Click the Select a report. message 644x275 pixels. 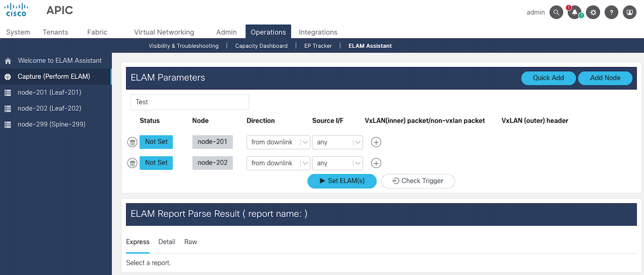click(x=149, y=263)
